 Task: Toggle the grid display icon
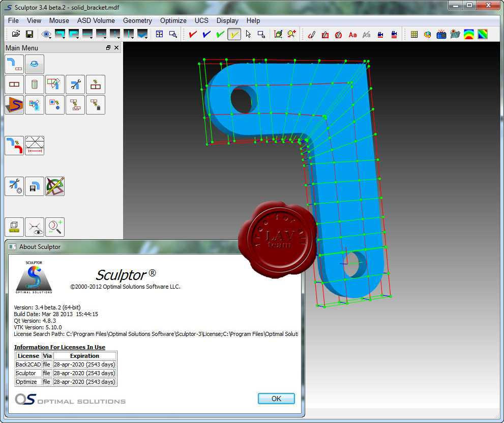pos(414,35)
